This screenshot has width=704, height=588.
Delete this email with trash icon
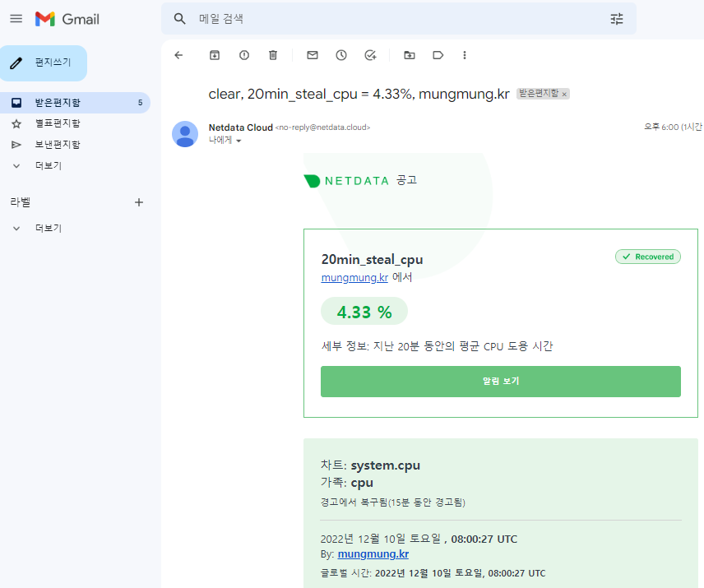(x=273, y=55)
